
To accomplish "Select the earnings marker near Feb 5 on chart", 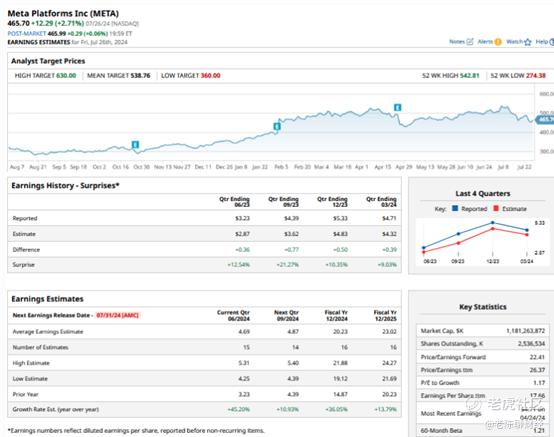I will (277, 126).
